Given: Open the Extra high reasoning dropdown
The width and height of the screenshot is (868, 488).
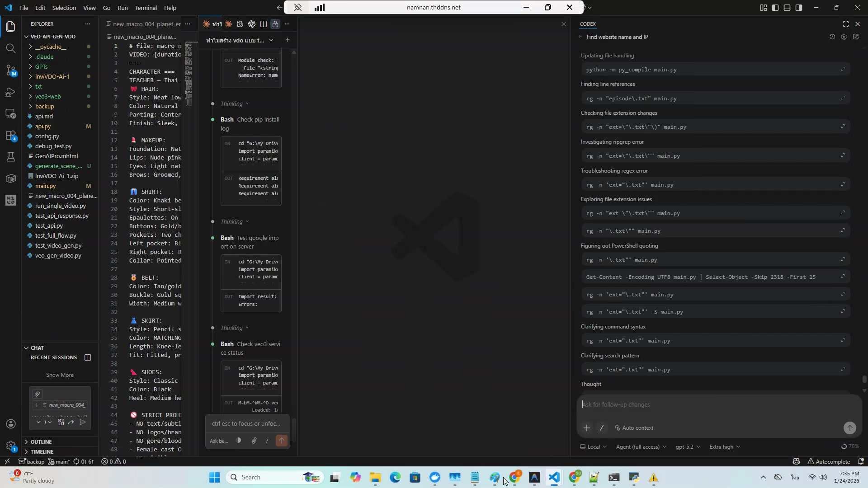Looking at the screenshot, I should coord(724,447).
